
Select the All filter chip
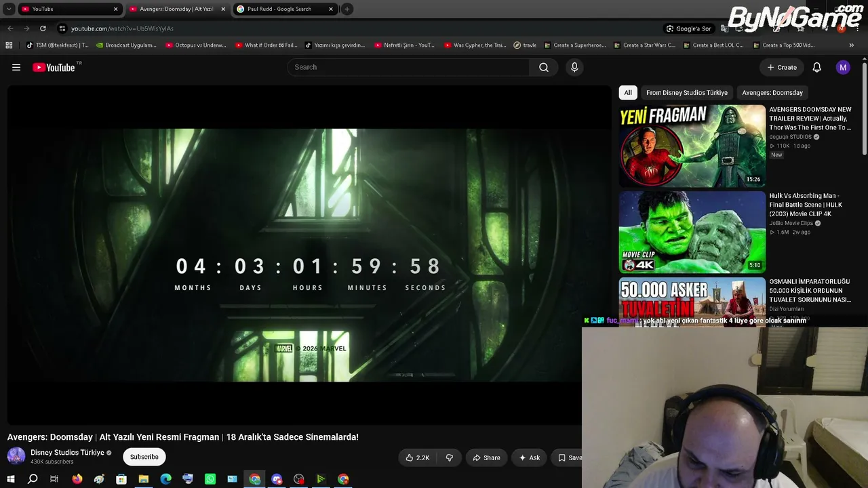click(x=628, y=93)
